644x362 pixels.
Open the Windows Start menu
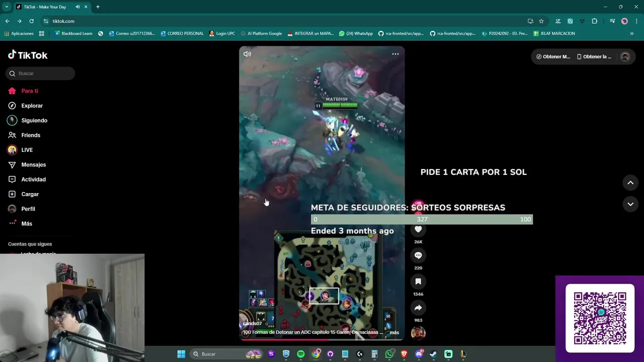[181, 354]
